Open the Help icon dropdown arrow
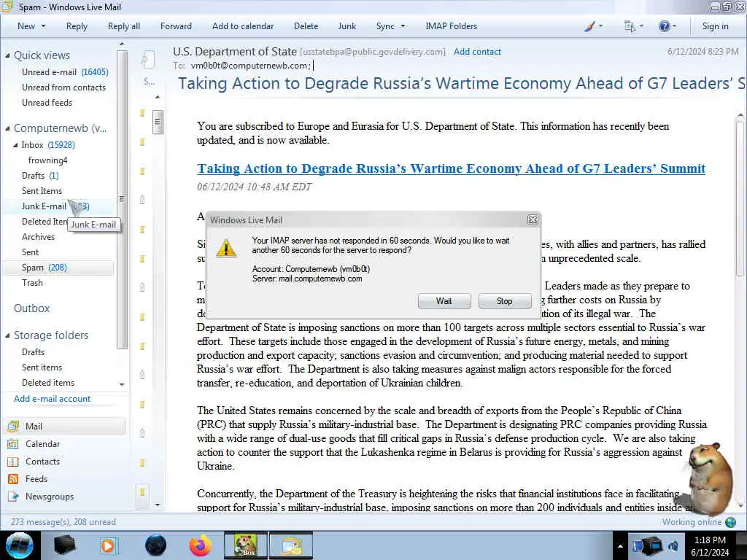This screenshot has height=560, width=747. pyautogui.click(x=674, y=26)
